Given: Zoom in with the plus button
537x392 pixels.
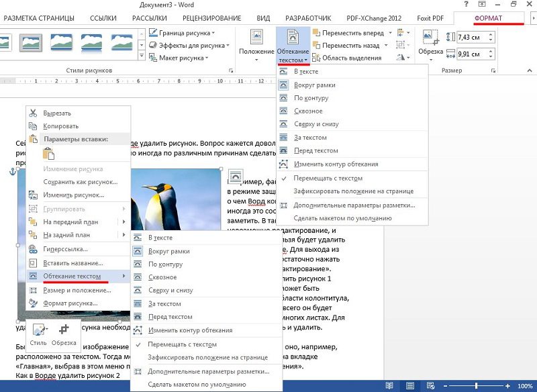Looking at the screenshot, I should [x=508, y=386].
